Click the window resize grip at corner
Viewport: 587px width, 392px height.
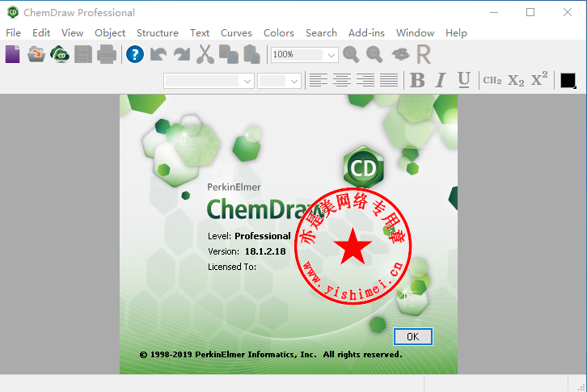(x=581, y=387)
